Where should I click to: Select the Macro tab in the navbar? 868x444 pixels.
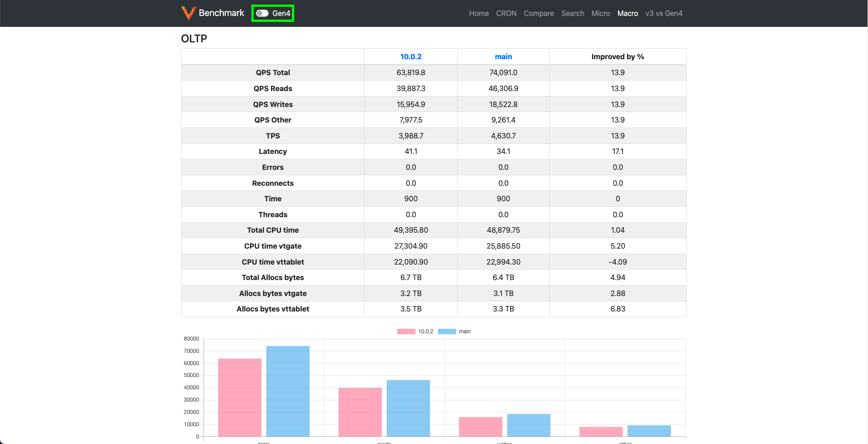pyautogui.click(x=628, y=13)
